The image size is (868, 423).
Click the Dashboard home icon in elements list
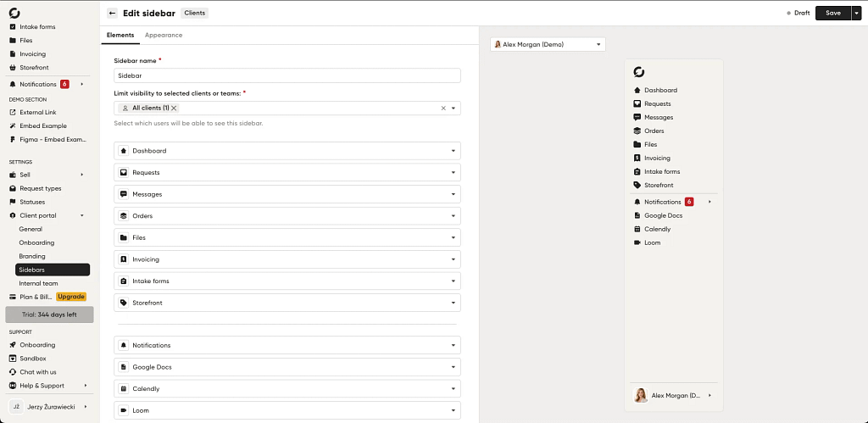click(124, 151)
